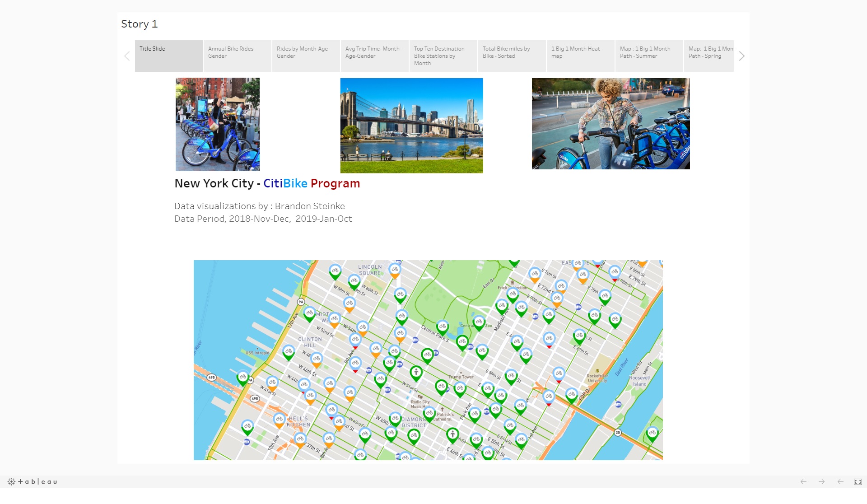Click the Brandon Steinke author line
Screen dimensions: 867x504
tap(260, 206)
